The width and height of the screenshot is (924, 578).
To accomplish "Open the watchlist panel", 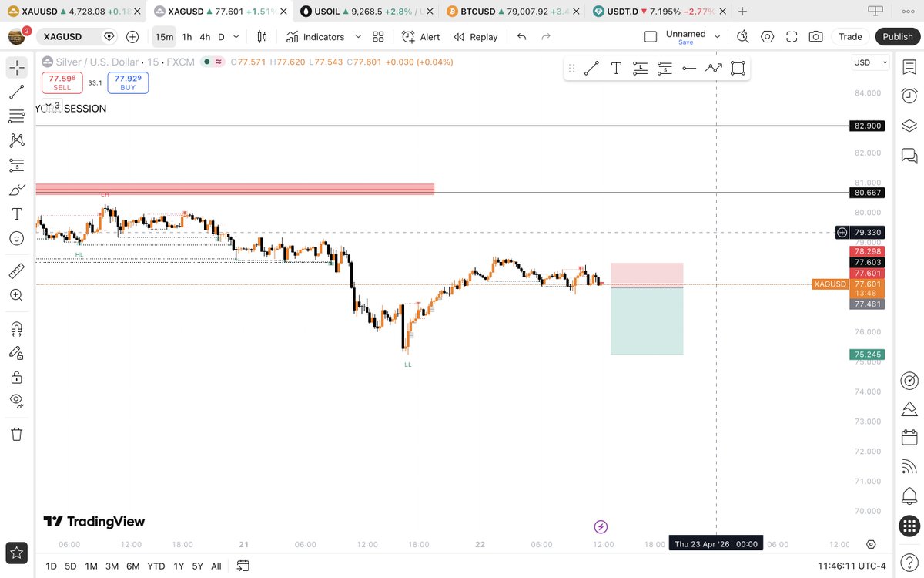I will [909, 68].
